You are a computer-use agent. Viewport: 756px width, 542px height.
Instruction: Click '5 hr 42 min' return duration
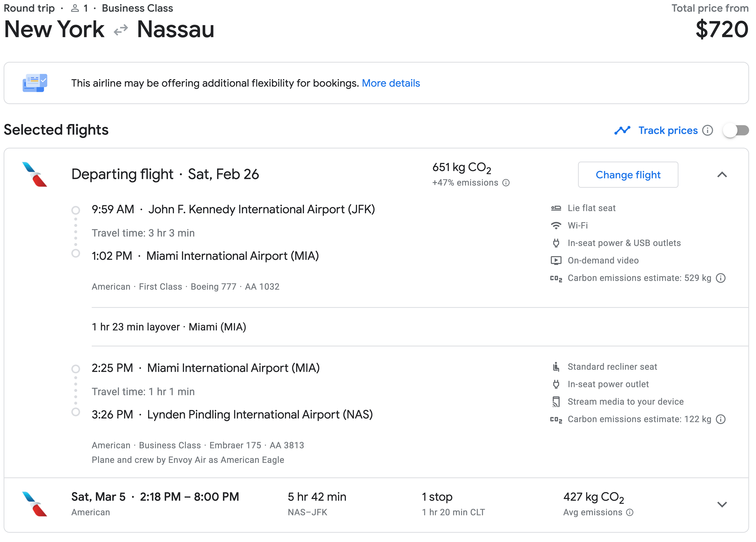pyautogui.click(x=317, y=497)
